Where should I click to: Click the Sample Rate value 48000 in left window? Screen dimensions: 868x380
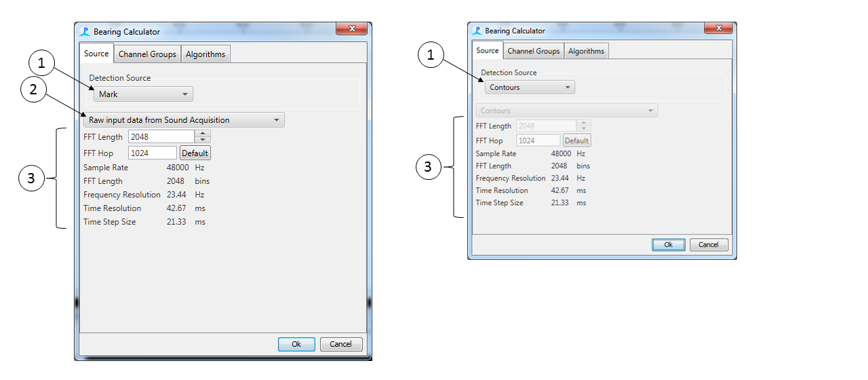pyautogui.click(x=178, y=168)
